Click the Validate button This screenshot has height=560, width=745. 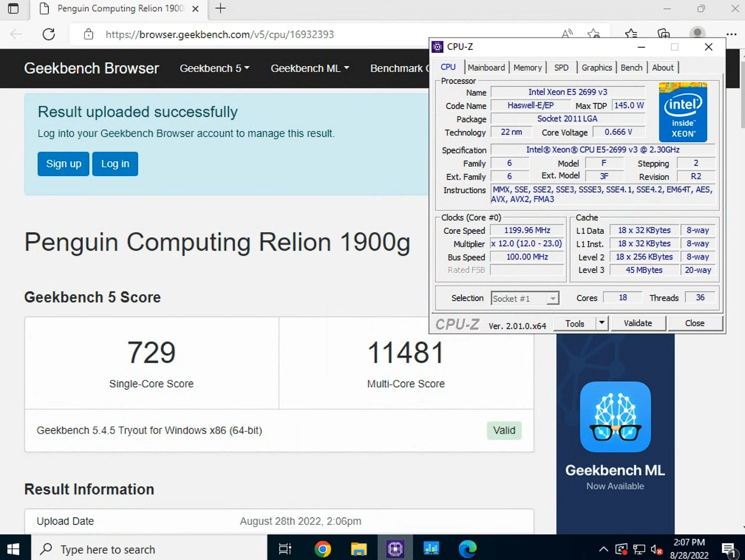click(x=638, y=323)
